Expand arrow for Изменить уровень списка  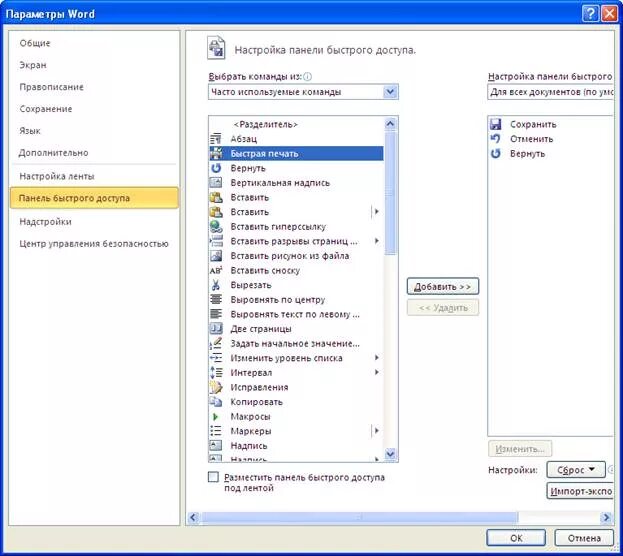tap(376, 358)
